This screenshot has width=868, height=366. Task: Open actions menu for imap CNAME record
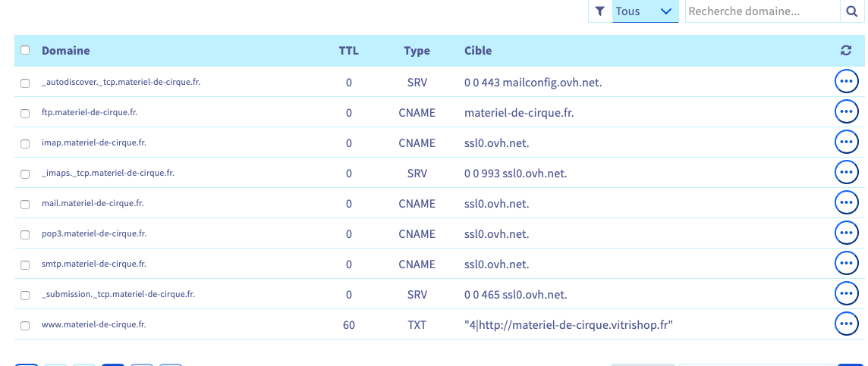pyautogui.click(x=846, y=142)
